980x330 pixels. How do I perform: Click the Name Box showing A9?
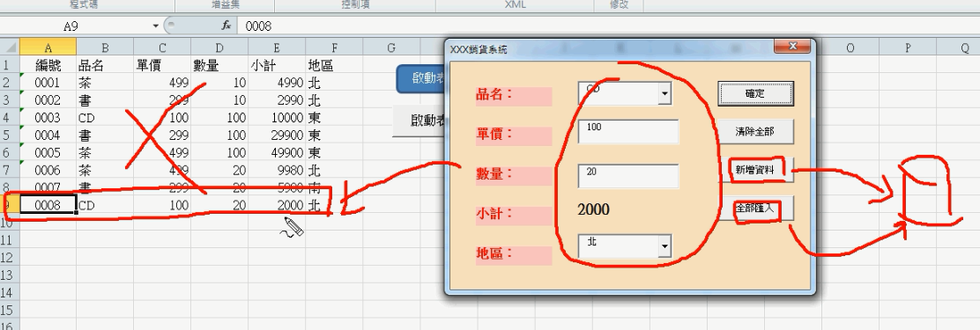tap(71, 26)
